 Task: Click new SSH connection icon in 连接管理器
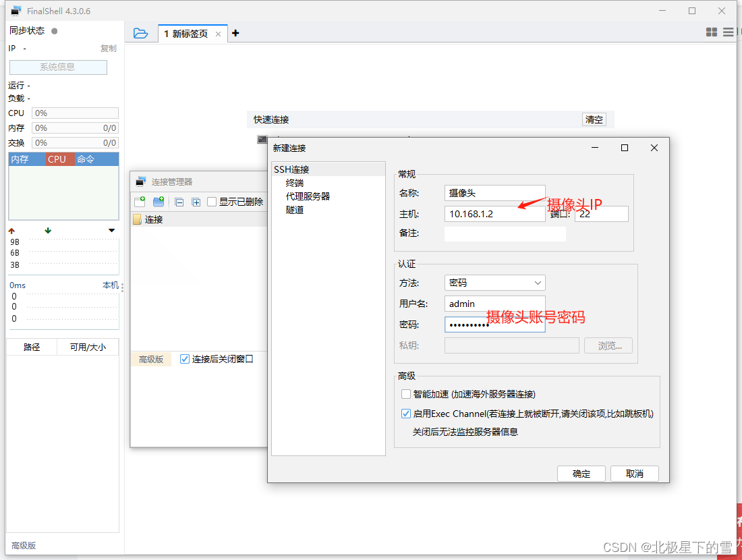(140, 202)
